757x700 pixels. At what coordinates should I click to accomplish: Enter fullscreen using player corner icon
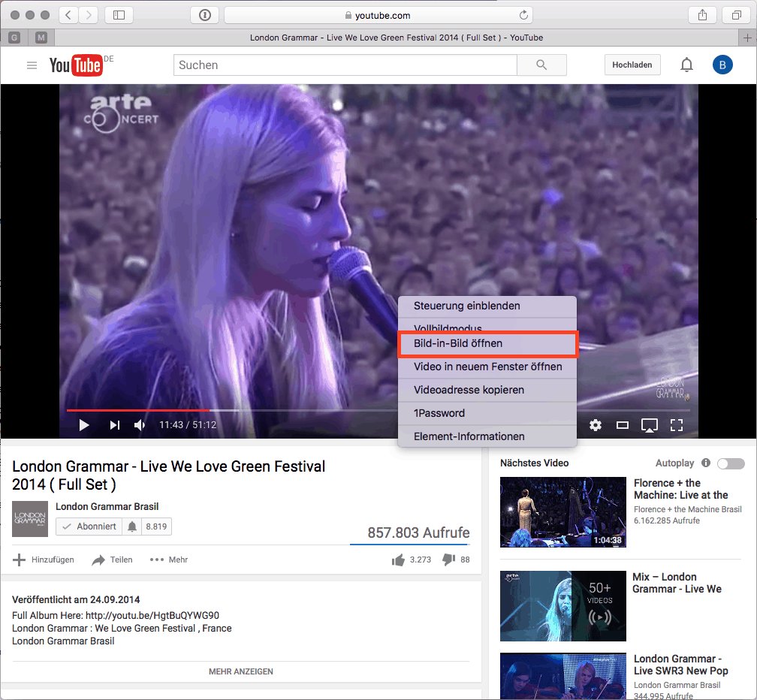[x=677, y=425]
